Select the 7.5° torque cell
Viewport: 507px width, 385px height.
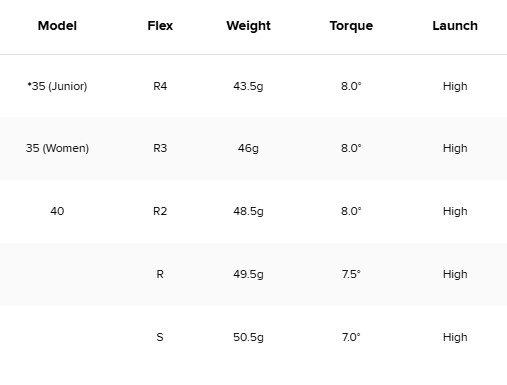[351, 274]
